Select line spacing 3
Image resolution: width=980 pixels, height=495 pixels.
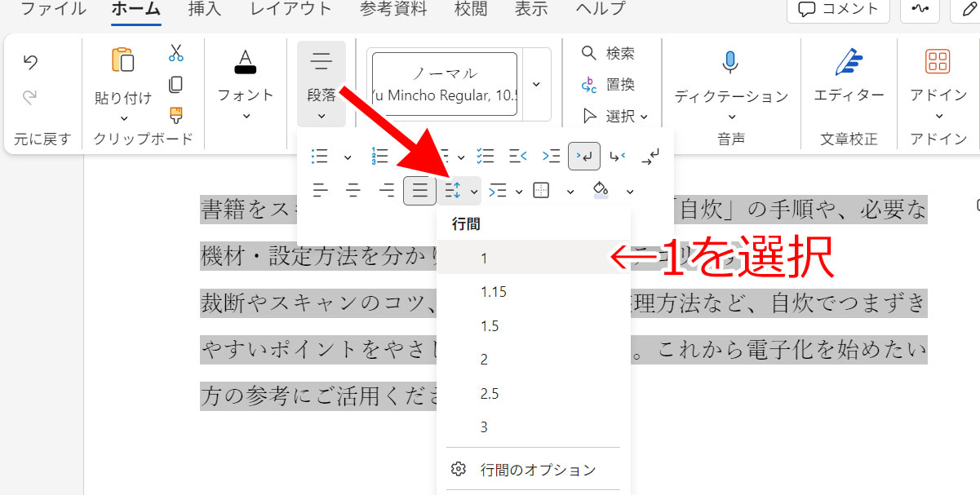[534, 426]
